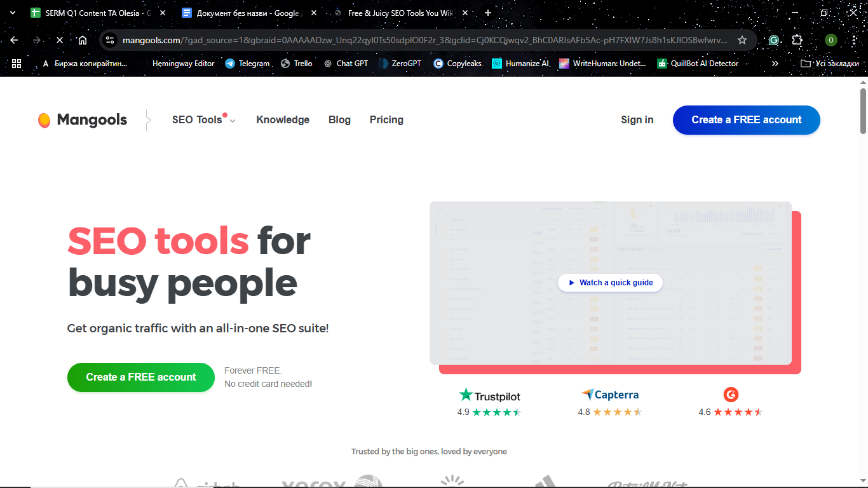Show hidden bookmarks with double chevron
Screen dimensions: 868x488
(775, 64)
